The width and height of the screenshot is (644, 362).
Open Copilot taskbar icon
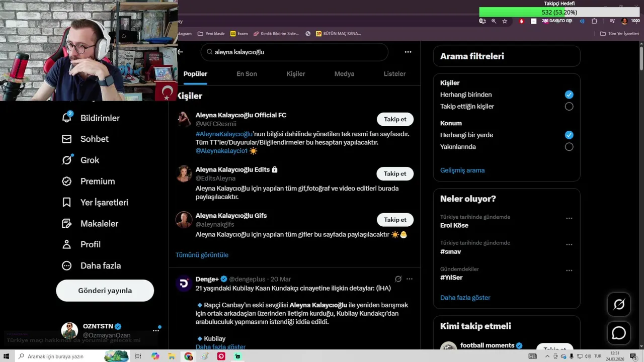tap(155, 356)
